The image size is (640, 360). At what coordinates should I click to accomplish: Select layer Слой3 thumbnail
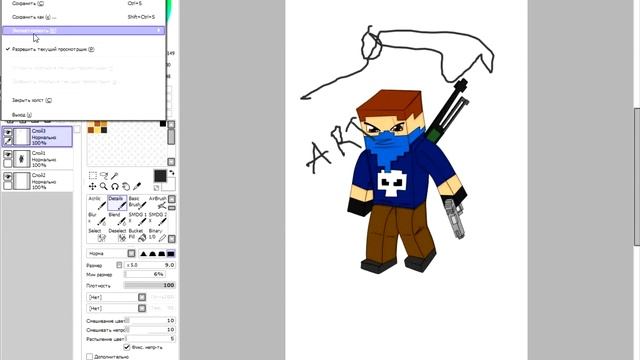pyautogui.click(x=22, y=137)
